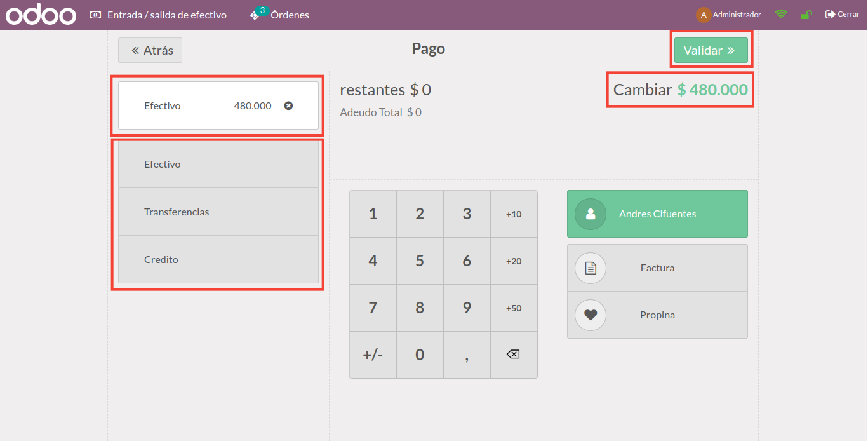This screenshot has height=441, width=868.
Task: Open the Administrador user menu
Action: point(728,15)
